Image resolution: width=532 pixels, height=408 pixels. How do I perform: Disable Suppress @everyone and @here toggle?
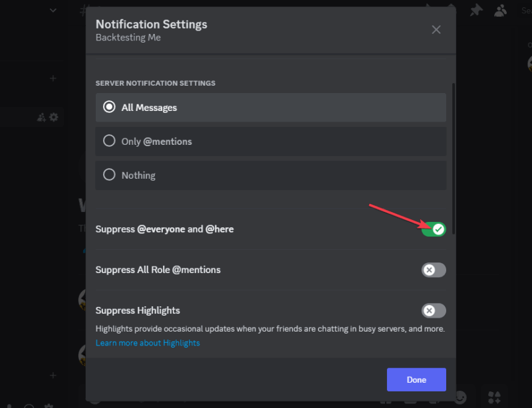[434, 229]
